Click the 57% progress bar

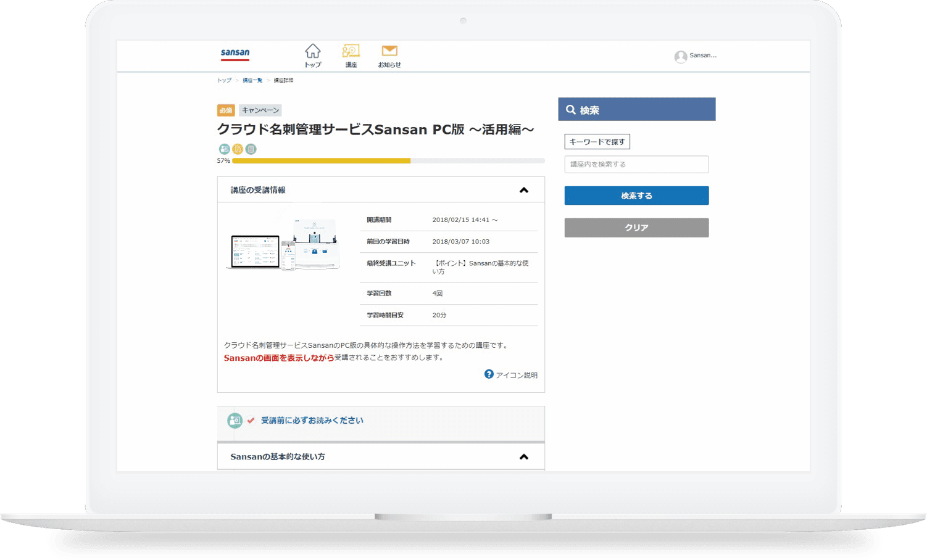coord(388,161)
